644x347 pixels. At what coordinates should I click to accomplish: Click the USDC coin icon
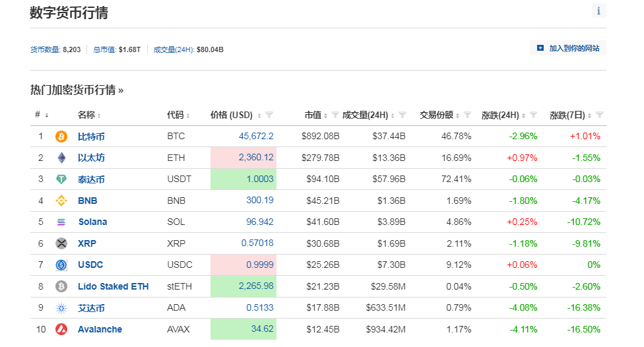click(61, 265)
